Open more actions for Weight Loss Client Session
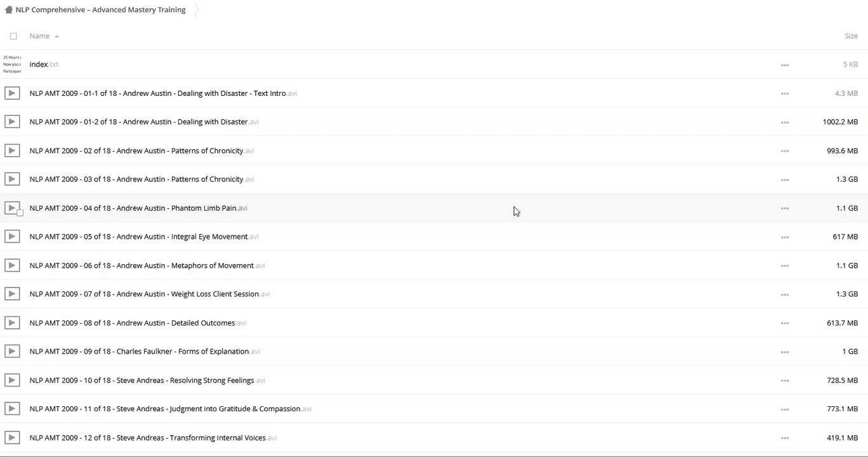 pyautogui.click(x=785, y=295)
